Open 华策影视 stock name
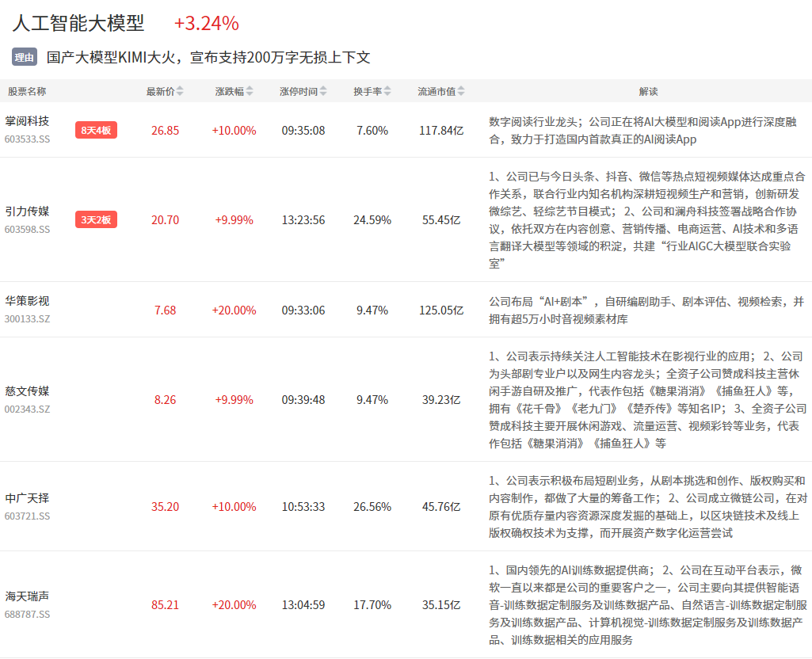This screenshot has width=812, height=659. click(27, 301)
